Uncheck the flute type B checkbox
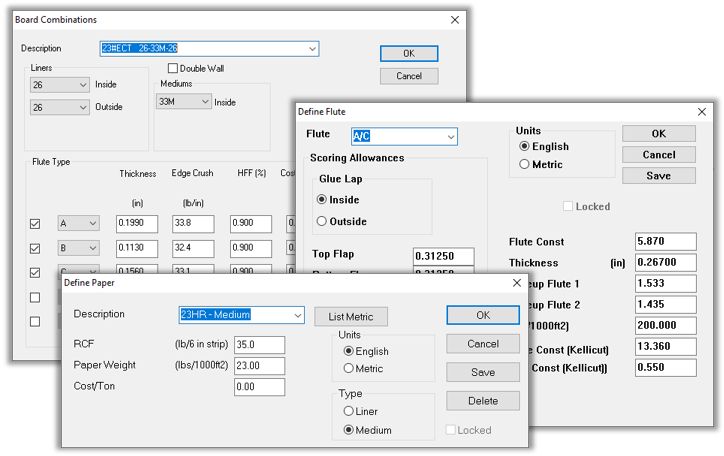 (x=37, y=248)
